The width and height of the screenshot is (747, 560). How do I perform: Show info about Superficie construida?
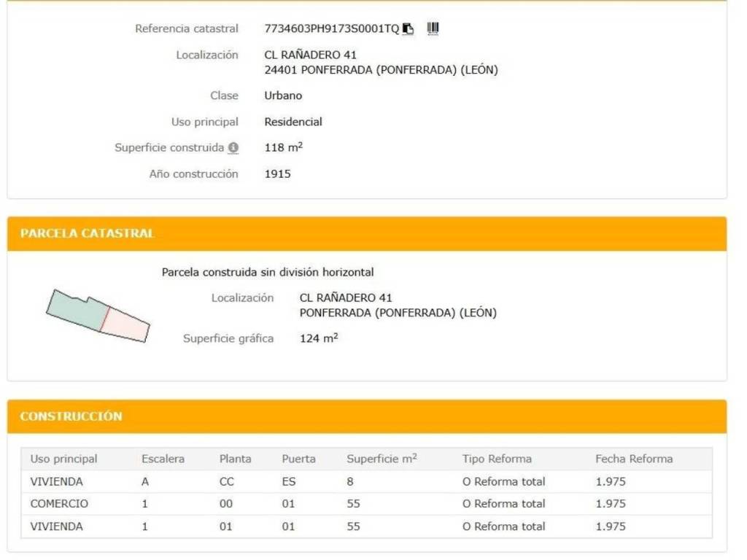233,148
